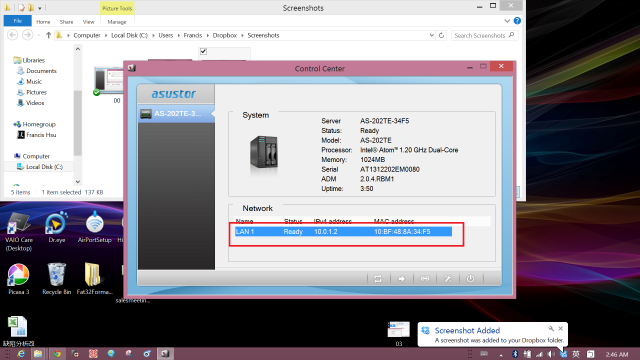
Task: Click the address bar refresh button
Action: 441,36
